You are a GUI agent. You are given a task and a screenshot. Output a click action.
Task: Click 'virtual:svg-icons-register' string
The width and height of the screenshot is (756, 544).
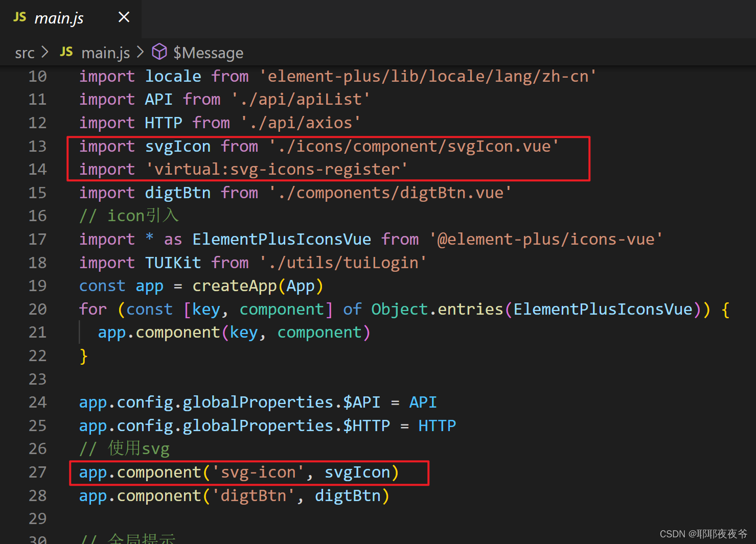point(277,170)
